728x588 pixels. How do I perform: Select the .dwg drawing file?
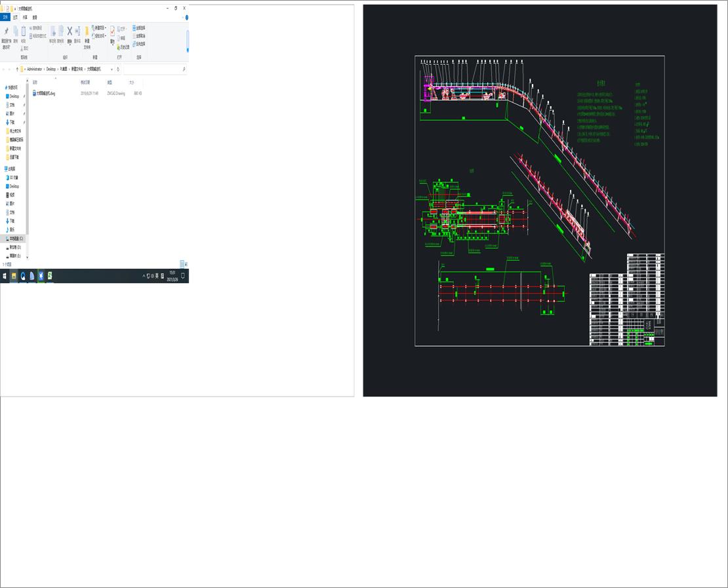44,93
